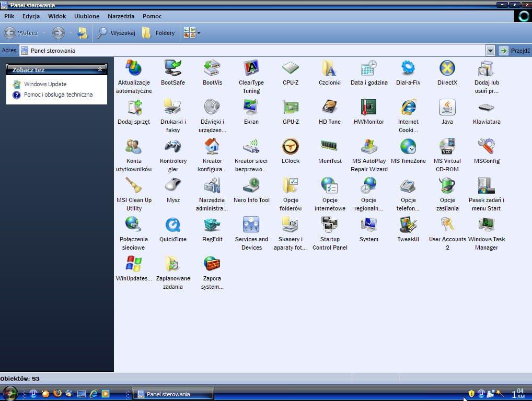Launch the HD Tune icon

(329, 112)
